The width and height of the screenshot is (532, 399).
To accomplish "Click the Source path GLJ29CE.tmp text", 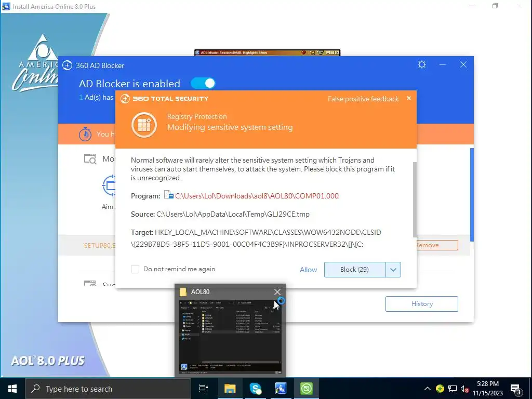I will click(x=233, y=214).
